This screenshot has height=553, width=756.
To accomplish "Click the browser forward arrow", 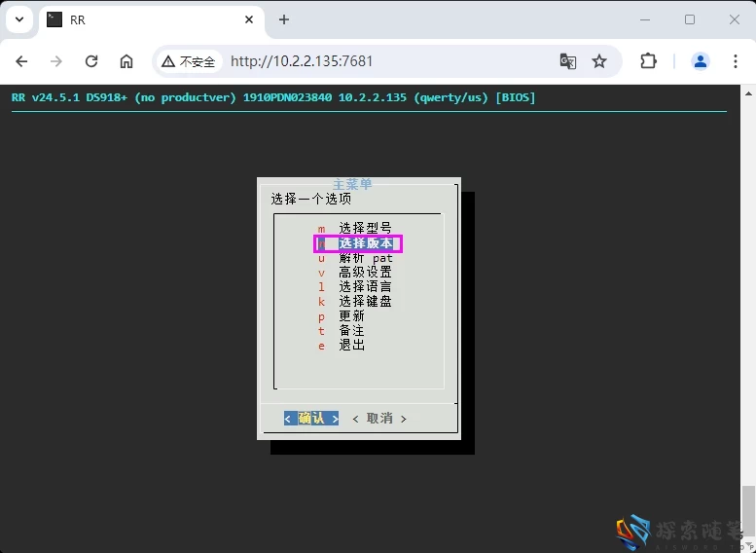I will click(x=56, y=61).
